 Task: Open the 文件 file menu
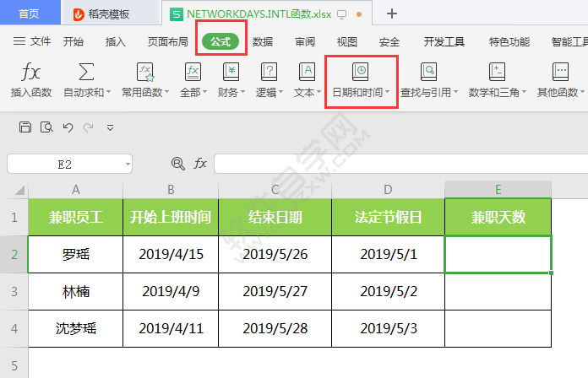(41, 41)
